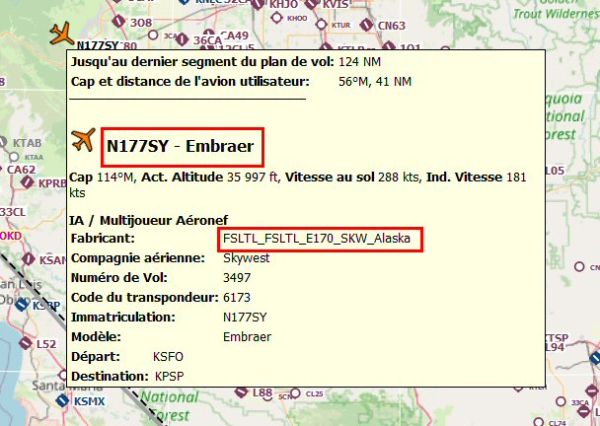This screenshot has width=600, height=426.
Task: Click the 3CA airfield circle
Action: [x=153, y=35]
